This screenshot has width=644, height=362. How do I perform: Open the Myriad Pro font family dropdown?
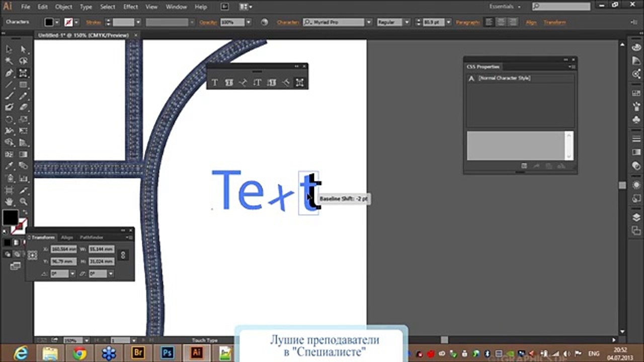point(368,23)
